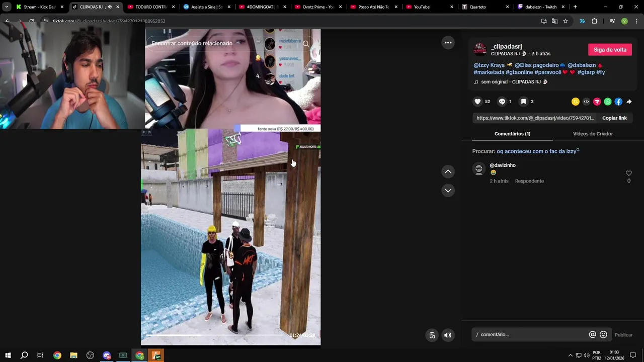Viewport: 644px width, 362px height.
Task: Switch to Posso Até Não Te tab
Action: click(374, 7)
